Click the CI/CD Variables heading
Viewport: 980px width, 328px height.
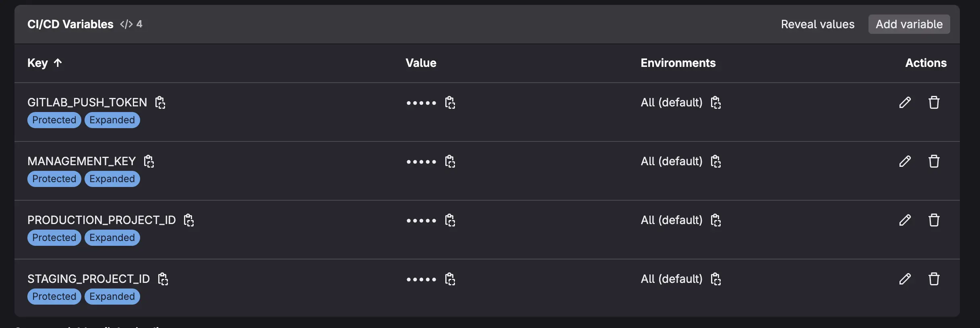coord(70,24)
